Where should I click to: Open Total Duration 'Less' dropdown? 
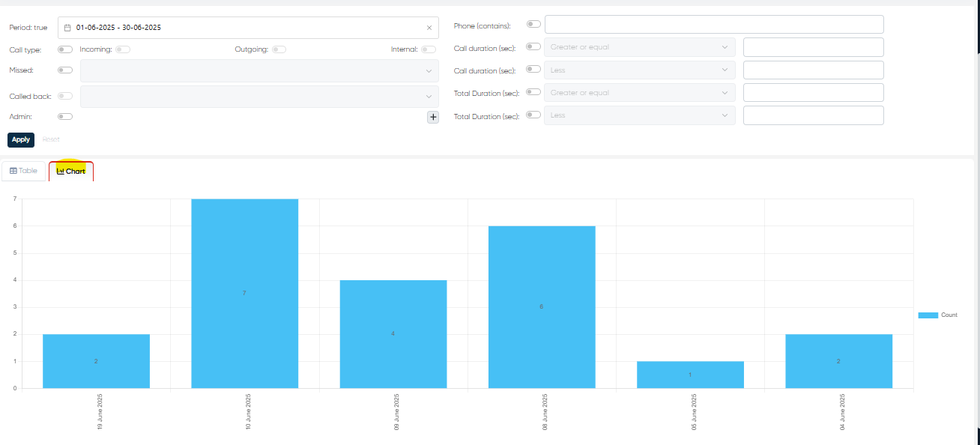click(639, 115)
